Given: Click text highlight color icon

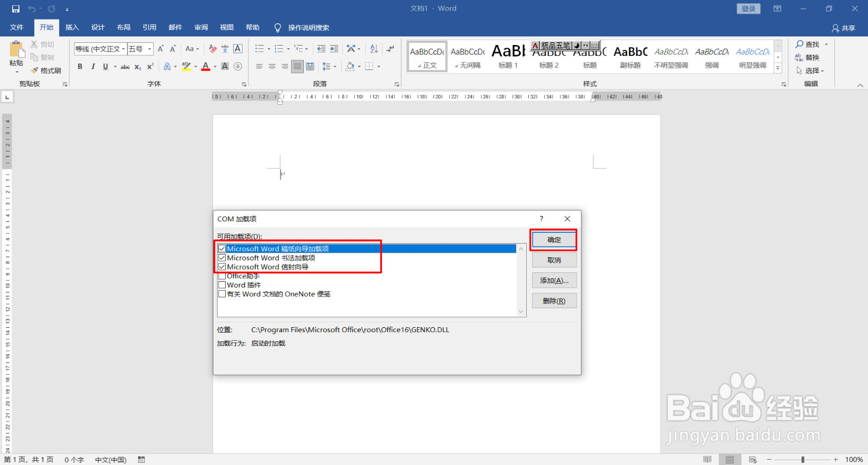Looking at the screenshot, I should pyautogui.click(x=187, y=67).
